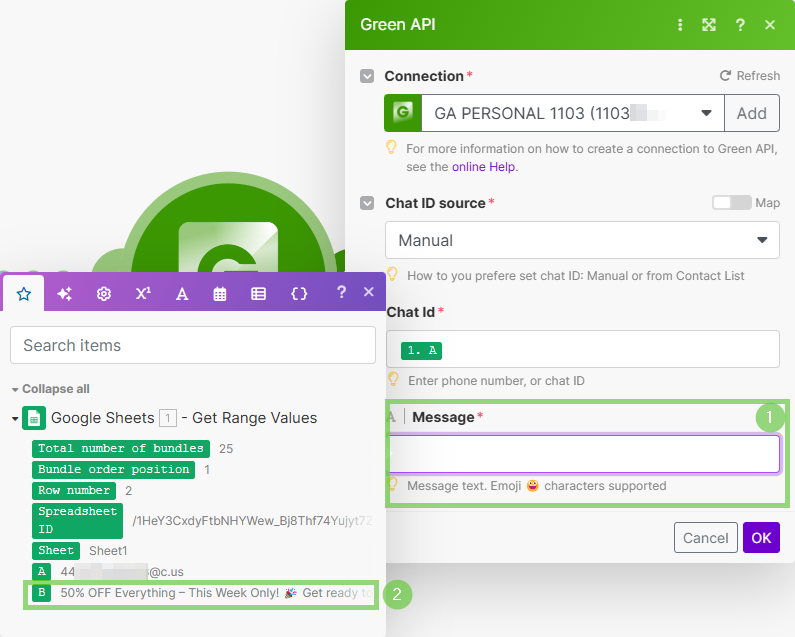Switch to math functions tab
Image resolution: width=795 pixels, height=637 pixels.
tap(143, 293)
